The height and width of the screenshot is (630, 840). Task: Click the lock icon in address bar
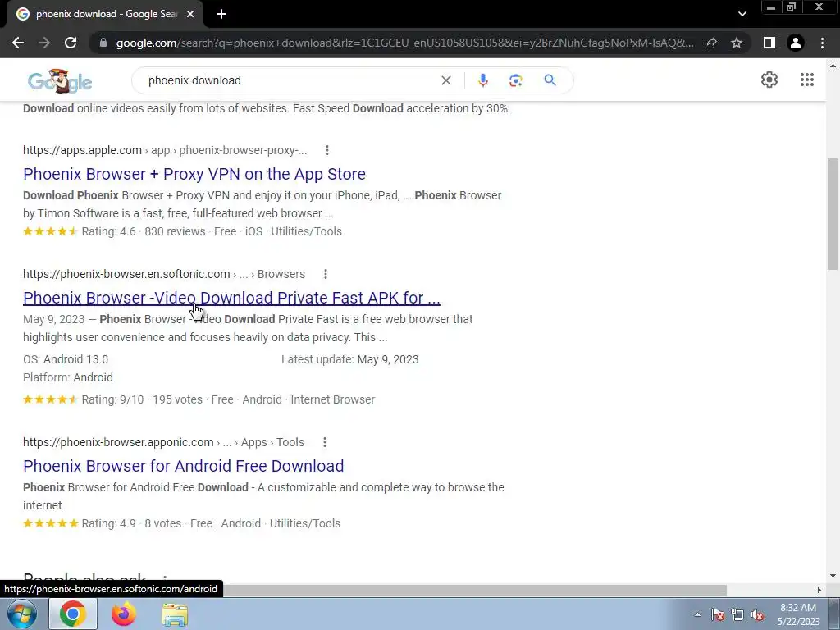click(x=103, y=43)
